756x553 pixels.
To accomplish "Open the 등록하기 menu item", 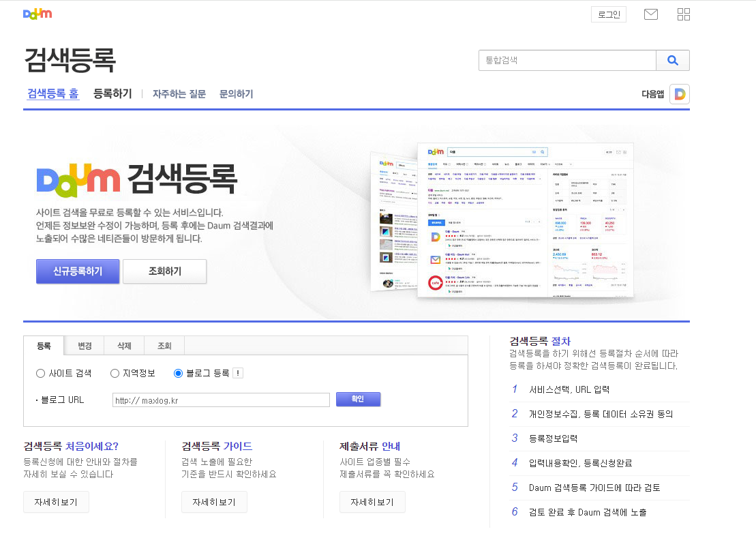I will pos(112,93).
